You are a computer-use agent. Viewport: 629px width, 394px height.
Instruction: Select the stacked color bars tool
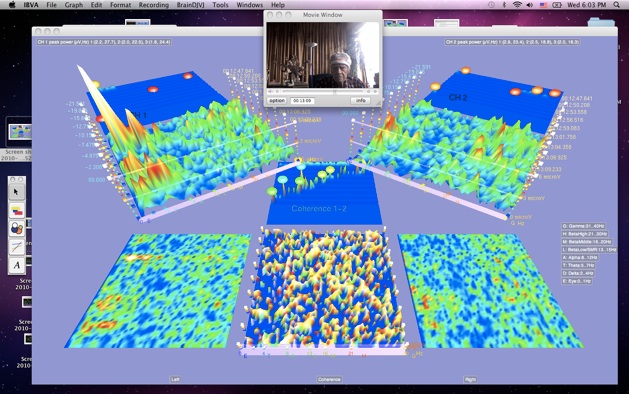[16, 210]
